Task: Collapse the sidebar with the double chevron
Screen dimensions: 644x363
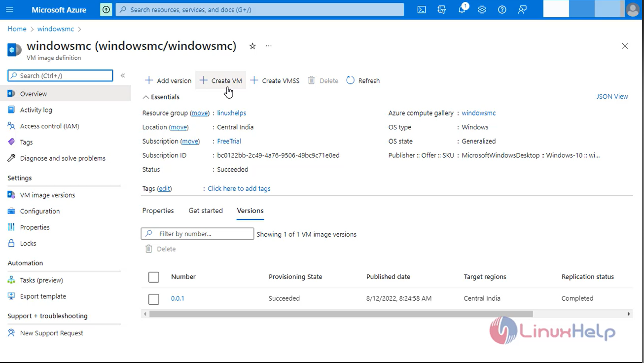Action: pos(123,75)
